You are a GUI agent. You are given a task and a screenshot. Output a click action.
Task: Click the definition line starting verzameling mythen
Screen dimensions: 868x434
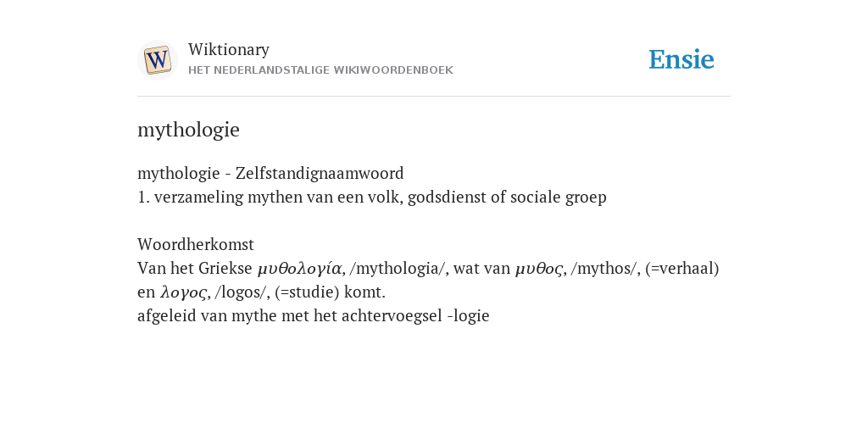[372, 197]
